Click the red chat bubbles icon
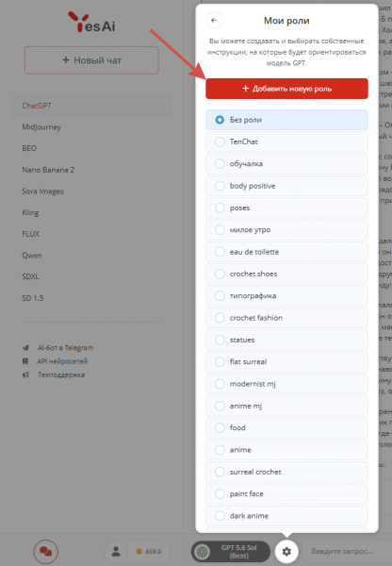The height and width of the screenshot is (566, 392). pos(46,551)
